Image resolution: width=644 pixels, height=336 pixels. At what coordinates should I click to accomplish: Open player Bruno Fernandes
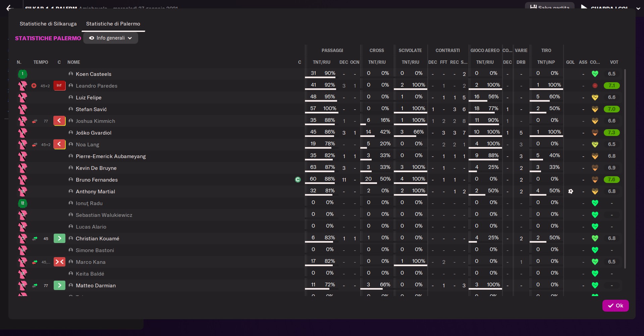coord(97,180)
